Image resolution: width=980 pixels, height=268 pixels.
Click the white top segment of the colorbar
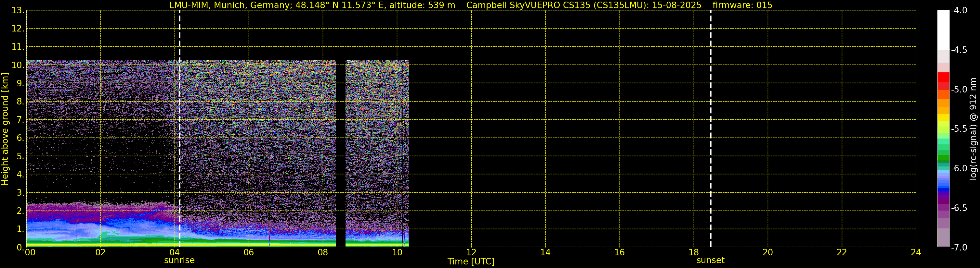click(944, 30)
